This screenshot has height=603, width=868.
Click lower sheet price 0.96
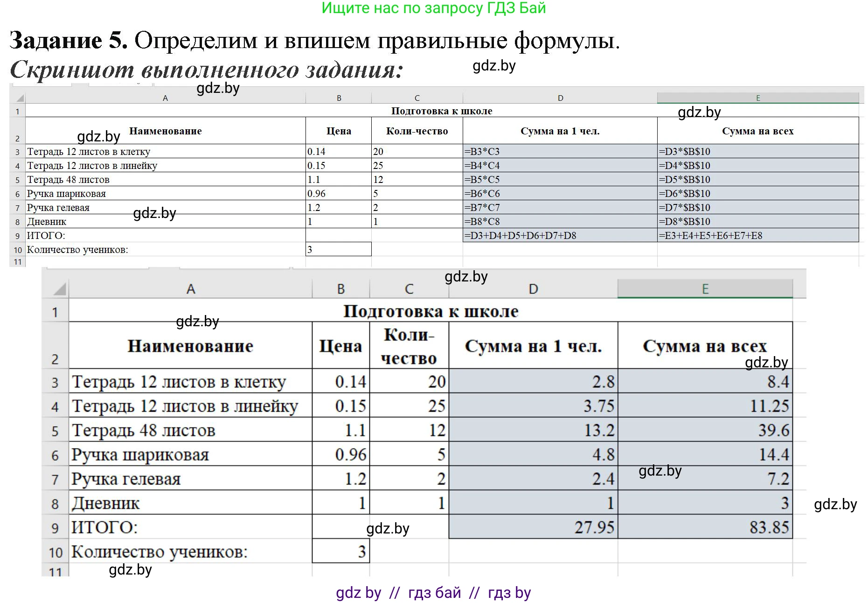(341, 454)
